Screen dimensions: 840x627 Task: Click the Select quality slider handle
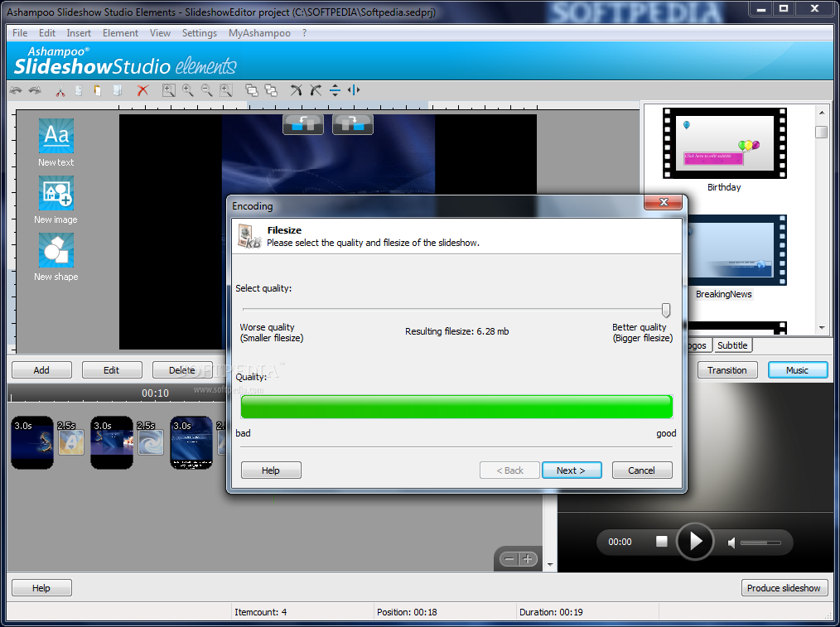click(666, 310)
